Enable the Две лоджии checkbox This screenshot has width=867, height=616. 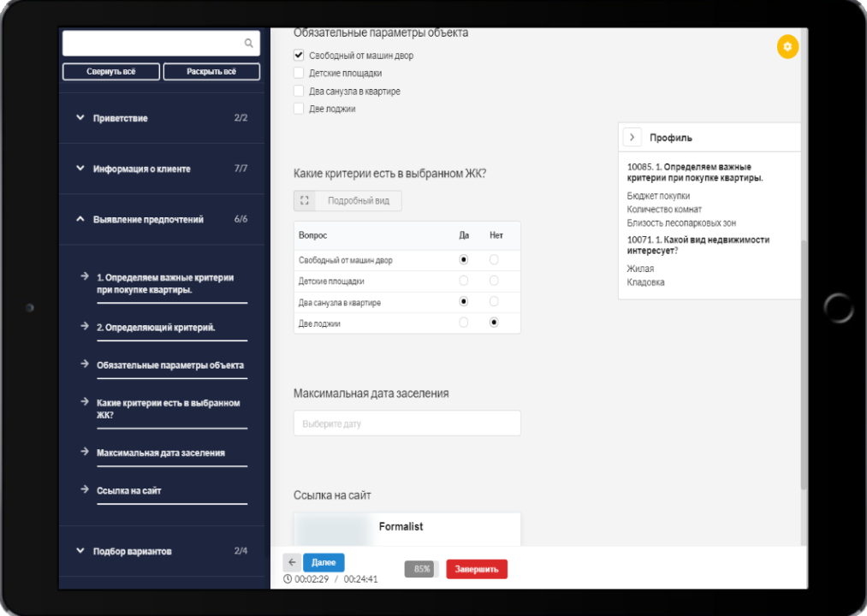(x=299, y=109)
